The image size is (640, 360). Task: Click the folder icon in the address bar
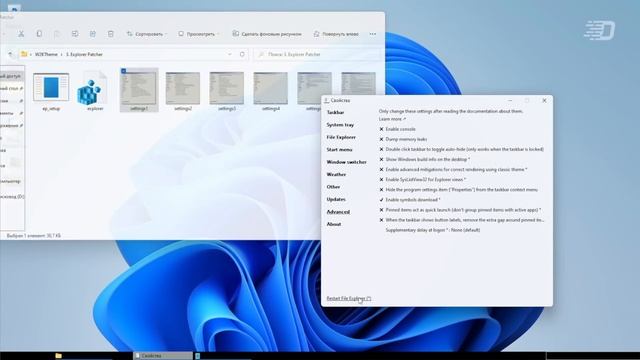[x=24, y=54]
